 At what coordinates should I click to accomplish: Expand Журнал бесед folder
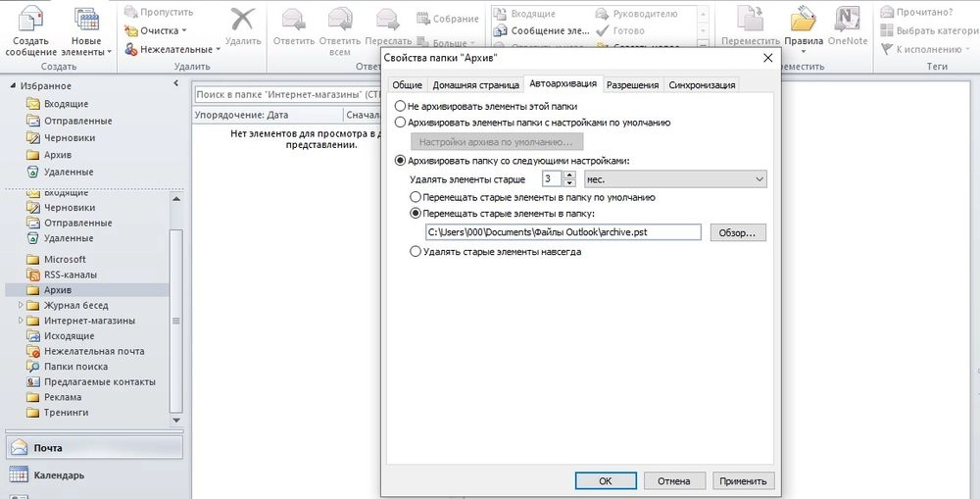pyautogui.click(x=21, y=305)
